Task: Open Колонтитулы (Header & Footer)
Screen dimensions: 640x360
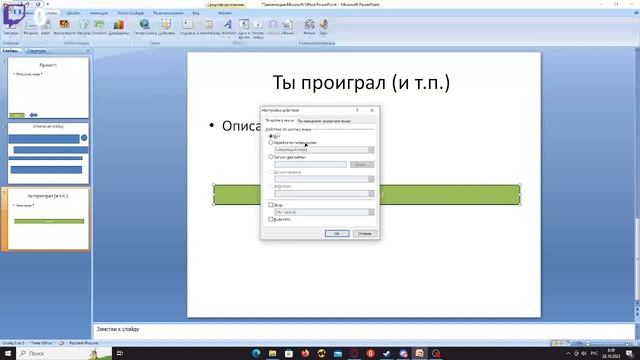Action: (209, 27)
